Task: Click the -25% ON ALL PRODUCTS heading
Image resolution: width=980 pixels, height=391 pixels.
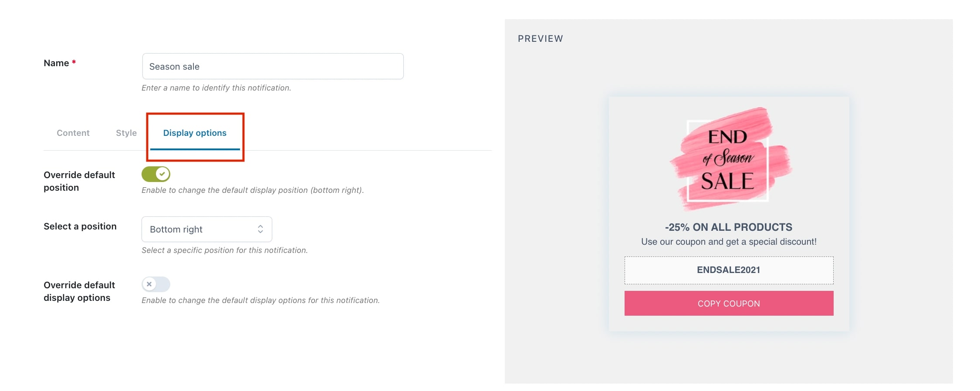Action: point(729,227)
